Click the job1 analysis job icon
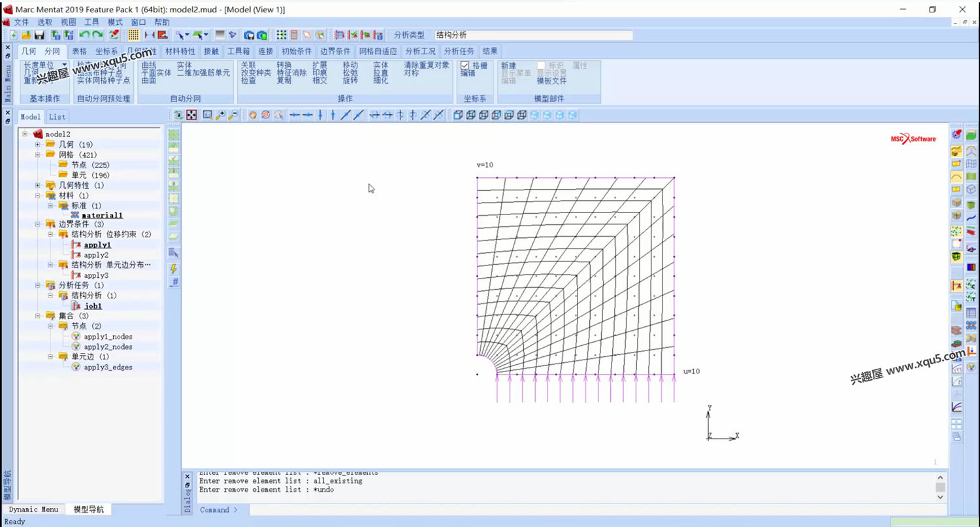Screen dimensions: 980x527 point(76,305)
